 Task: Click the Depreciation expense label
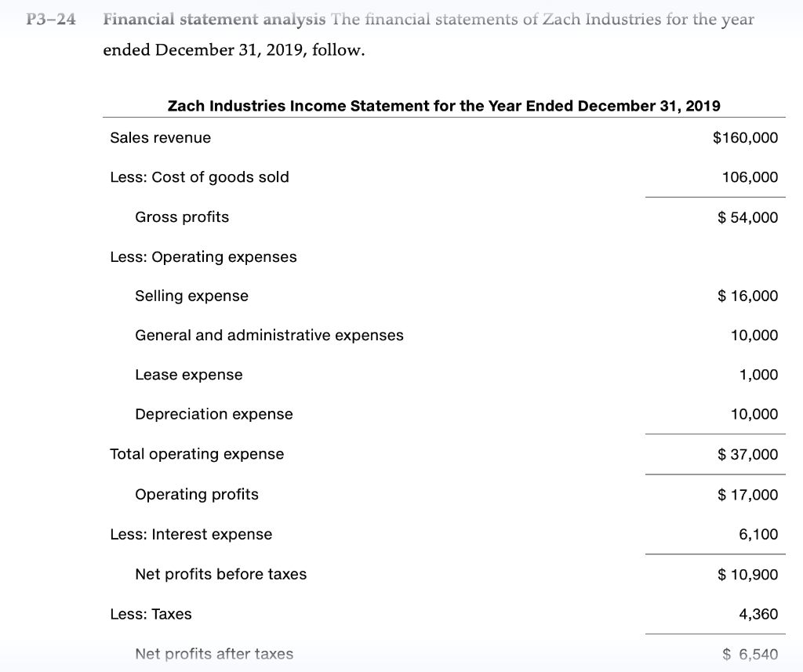click(214, 414)
